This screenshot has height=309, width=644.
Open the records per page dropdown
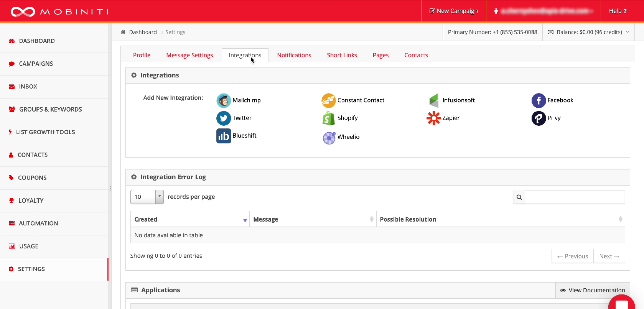click(x=147, y=197)
